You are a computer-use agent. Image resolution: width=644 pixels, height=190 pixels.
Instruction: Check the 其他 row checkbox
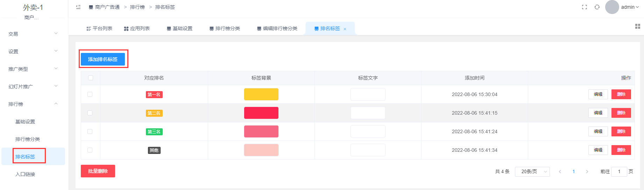[90, 150]
